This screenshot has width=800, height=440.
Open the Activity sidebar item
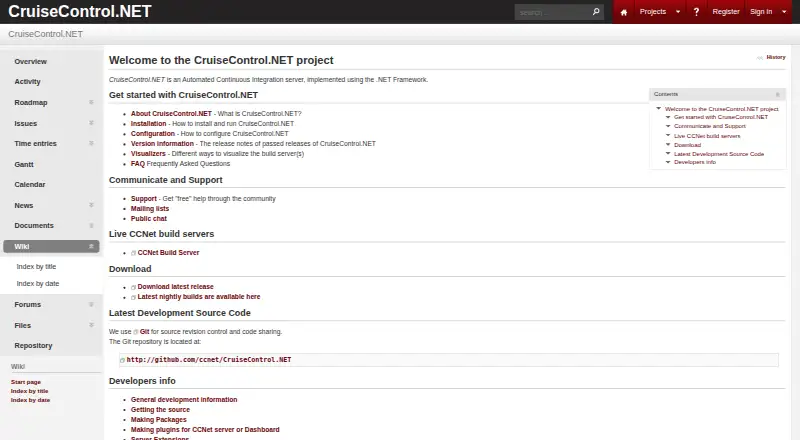[28, 82]
